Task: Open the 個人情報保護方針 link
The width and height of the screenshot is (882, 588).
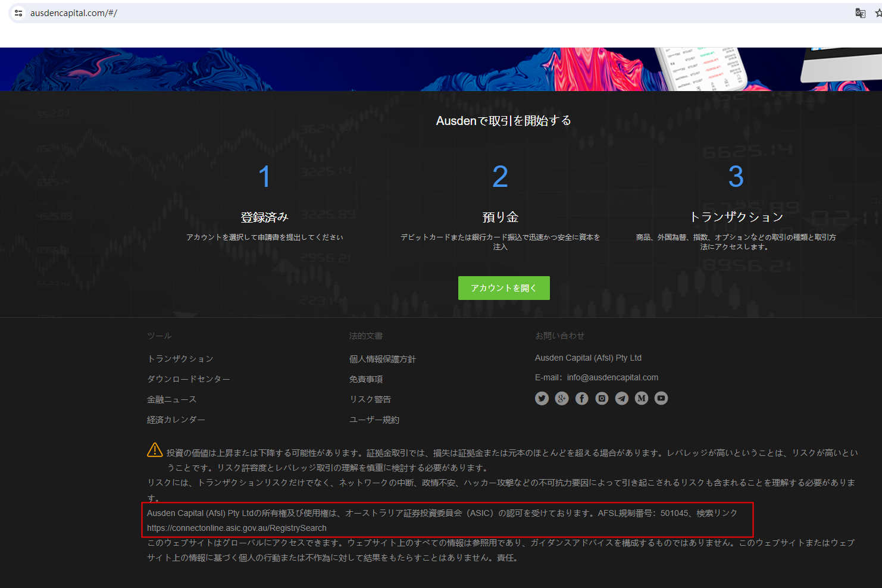Action: tap(383, 359)
